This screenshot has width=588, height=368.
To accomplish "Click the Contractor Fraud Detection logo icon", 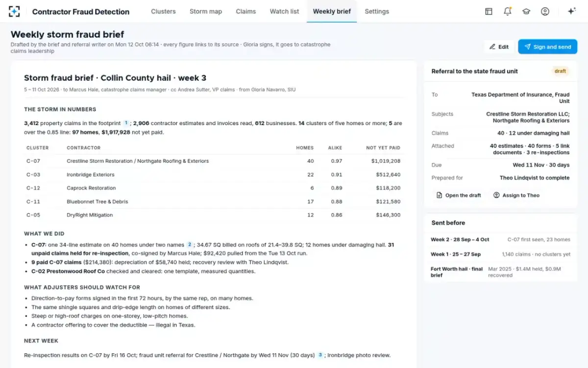I will (x=14, y=11).
